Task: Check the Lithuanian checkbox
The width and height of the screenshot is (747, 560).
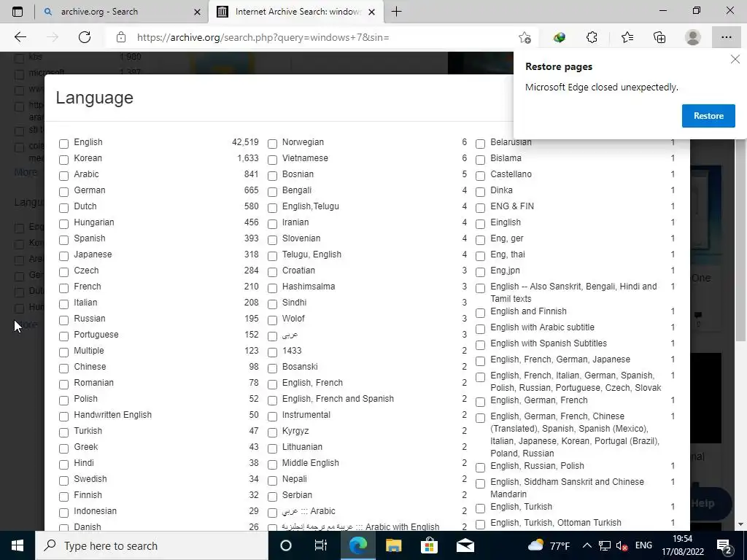Action: point(273,448)
